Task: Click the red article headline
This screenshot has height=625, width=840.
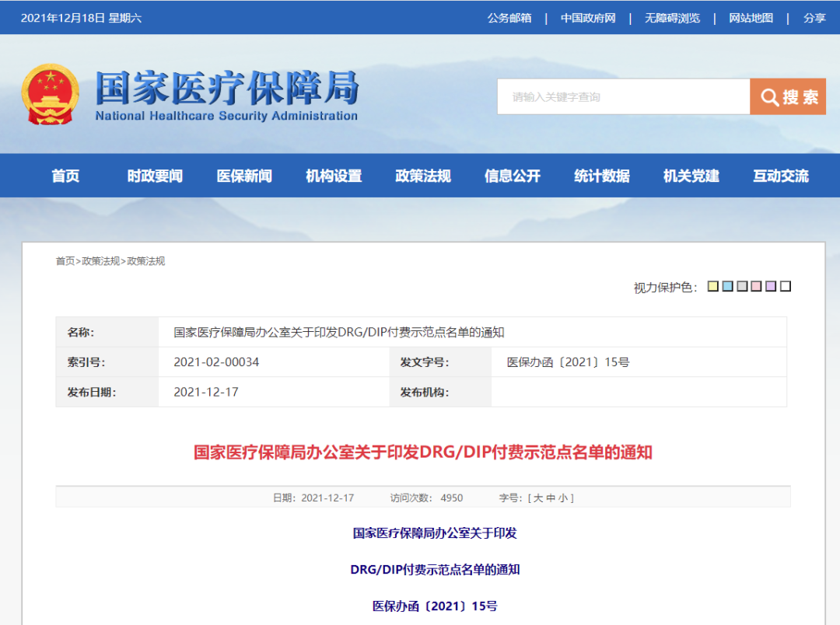Action: click(x=422, y=452)
